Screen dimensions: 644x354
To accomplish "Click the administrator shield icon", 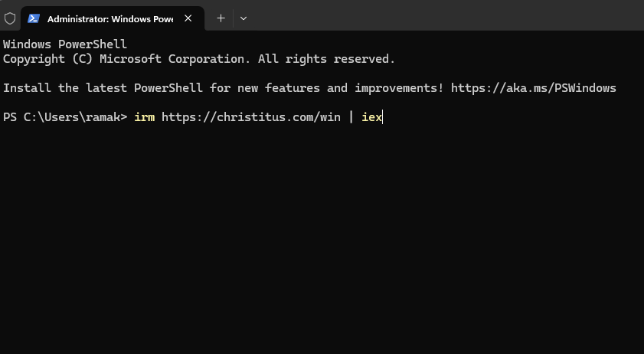I will click(10, 18).
